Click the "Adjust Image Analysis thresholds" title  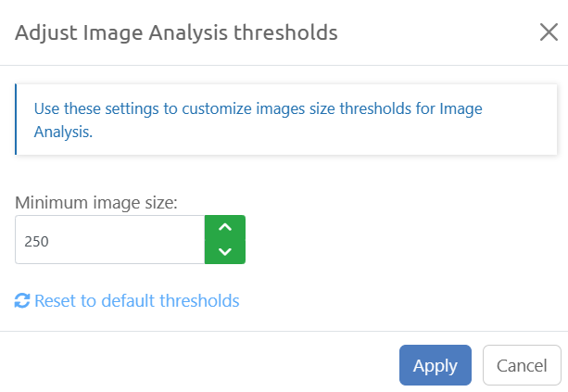pos(176,33)
